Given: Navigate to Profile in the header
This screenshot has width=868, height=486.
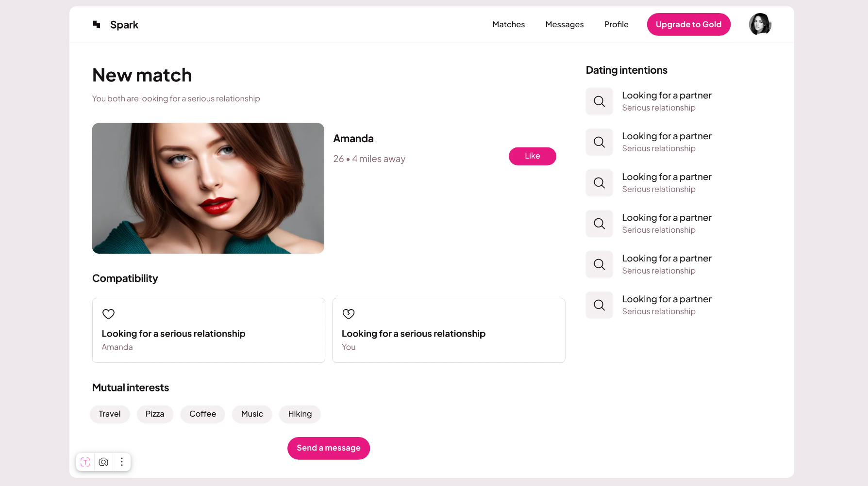Looking at the screenshot, I should 616,24.
